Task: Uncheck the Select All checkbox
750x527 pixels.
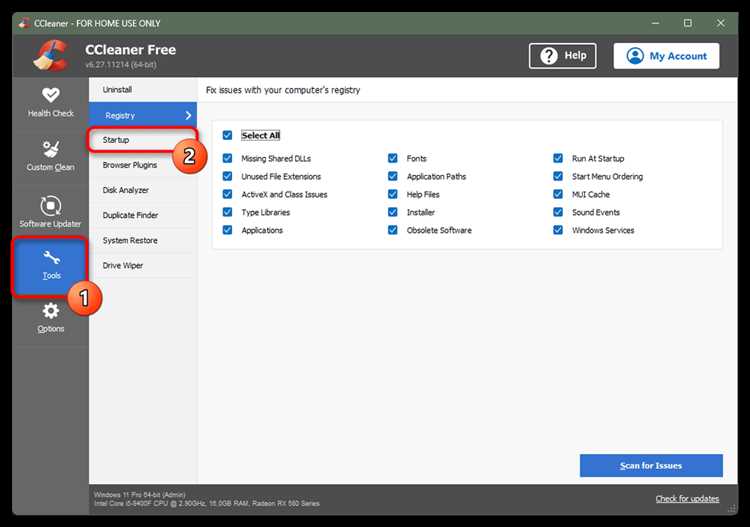Action: [x=228, y=135]
